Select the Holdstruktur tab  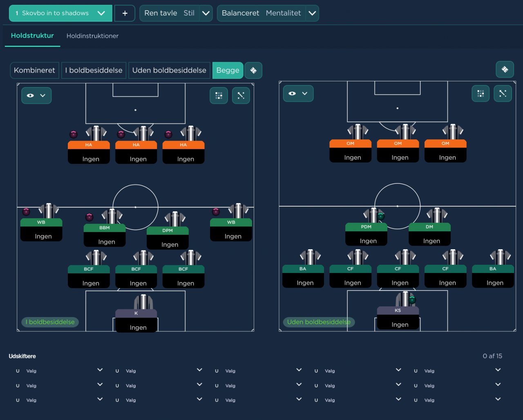click(32, 36)
